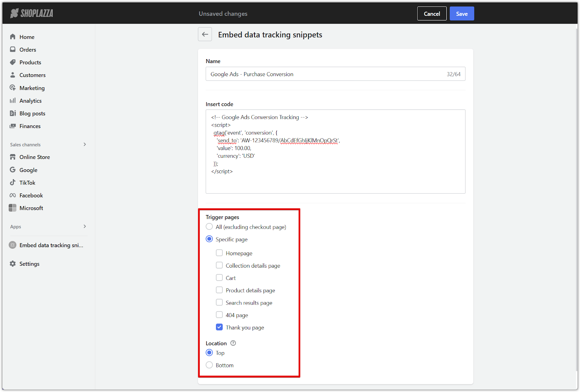Click the Orders inbox icon
580x392 pixels.
click(x=13, y=49)
